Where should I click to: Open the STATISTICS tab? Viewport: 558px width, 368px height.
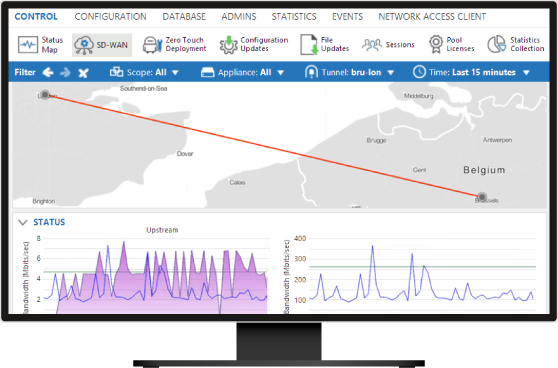point(294,17)
